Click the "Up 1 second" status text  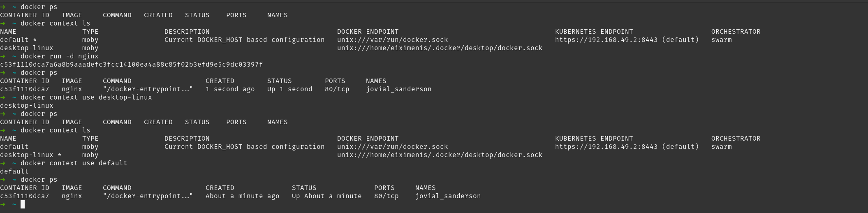point(289,89)
